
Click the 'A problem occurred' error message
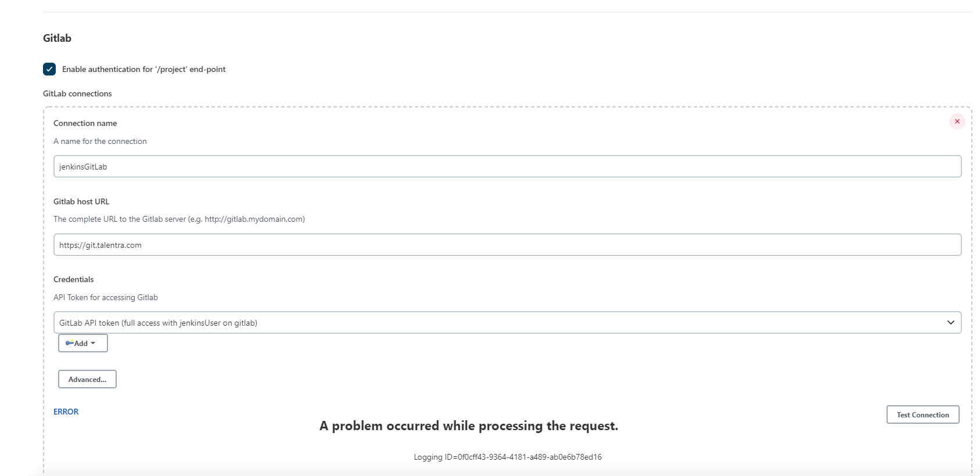[468, 426]
